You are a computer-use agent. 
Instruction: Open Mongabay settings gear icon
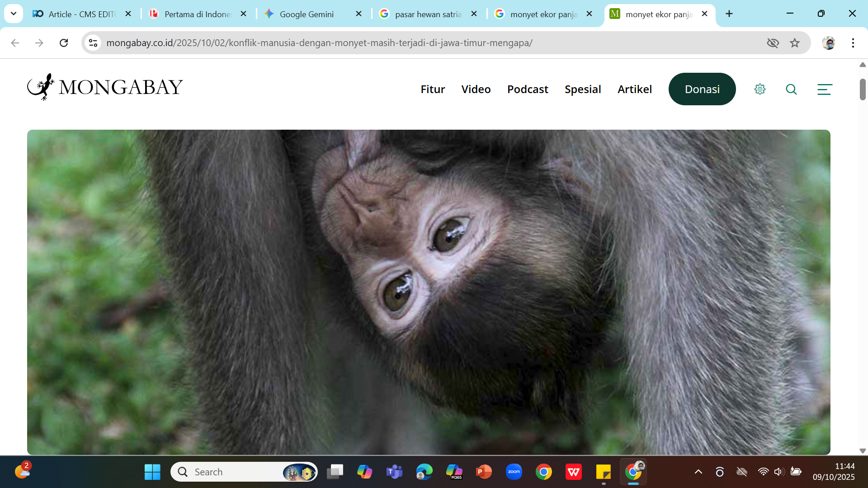click(760, 89)
